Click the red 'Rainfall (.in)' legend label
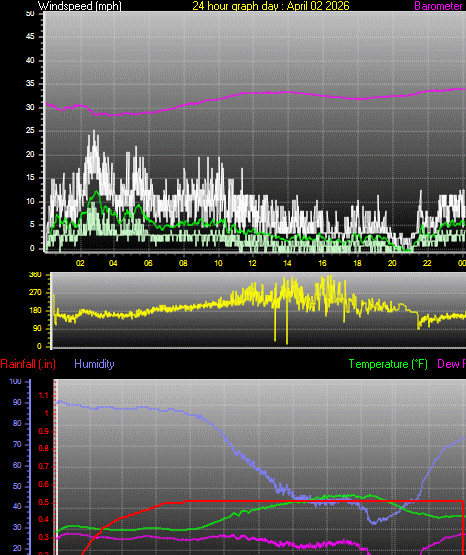The width and height of the screenshot is (466, 555). [x=28, y=364]
